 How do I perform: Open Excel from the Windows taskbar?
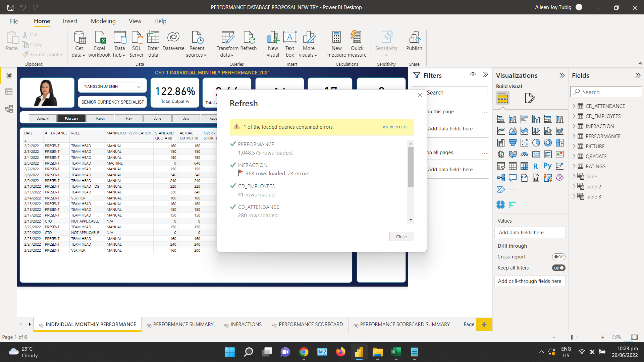coord(396,352)
